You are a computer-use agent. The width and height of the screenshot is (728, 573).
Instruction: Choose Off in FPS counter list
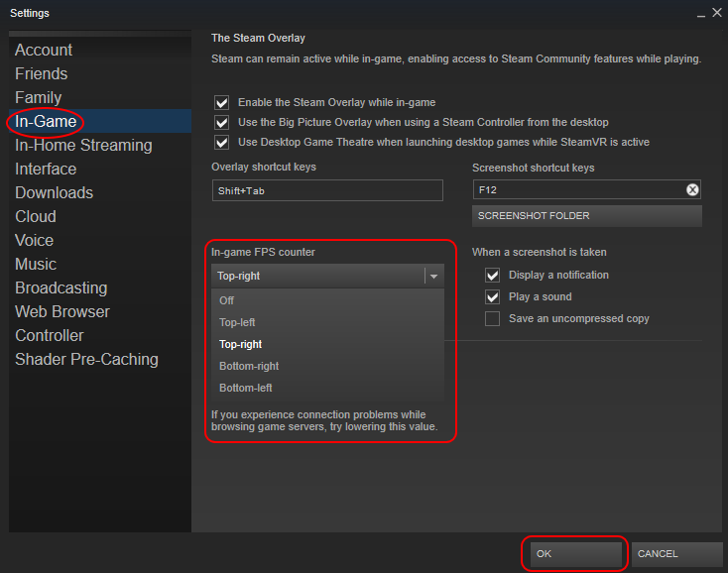[x=327, y=300]
